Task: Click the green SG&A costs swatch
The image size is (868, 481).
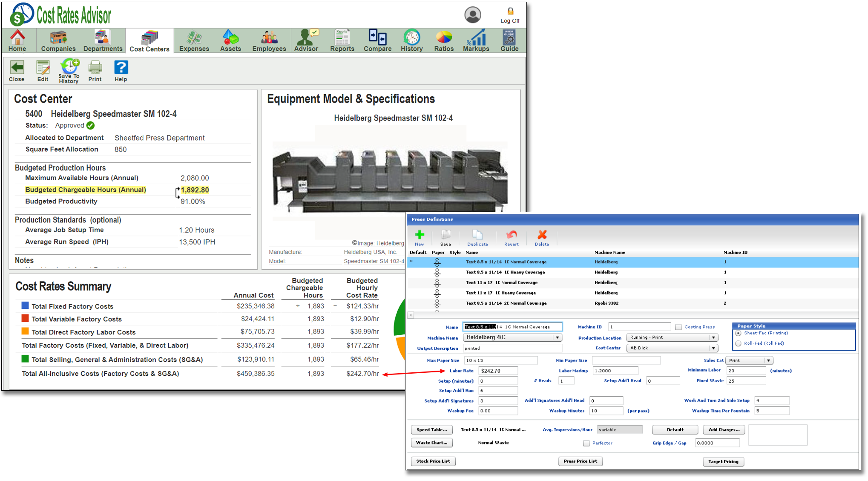Action: 25,359
